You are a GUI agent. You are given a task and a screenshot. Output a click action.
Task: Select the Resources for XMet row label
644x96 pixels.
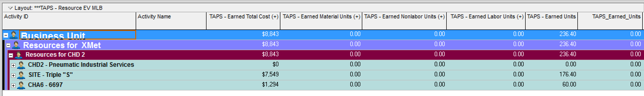62,45
